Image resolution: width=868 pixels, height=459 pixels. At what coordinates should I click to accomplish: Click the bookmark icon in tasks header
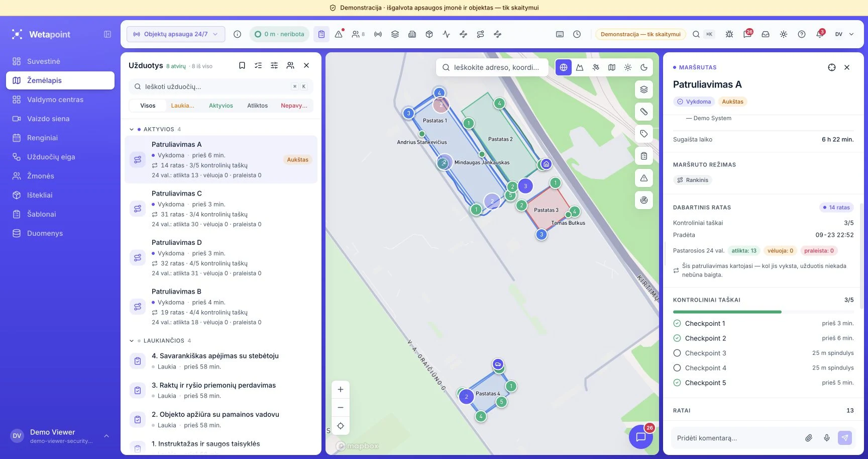pos(242,65)
